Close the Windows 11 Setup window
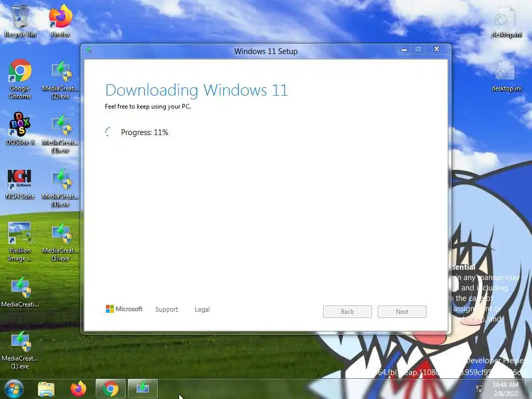 [436, 49]
